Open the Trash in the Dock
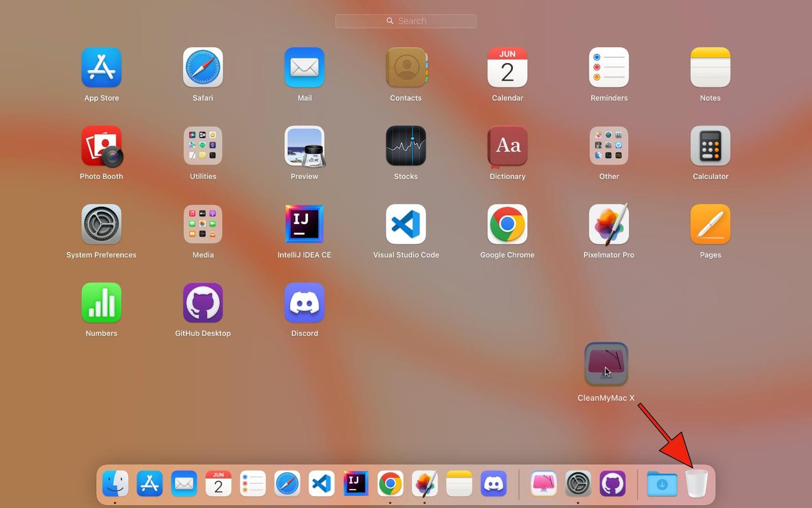Viewport: 812px width, 508px height. [697, 483]
